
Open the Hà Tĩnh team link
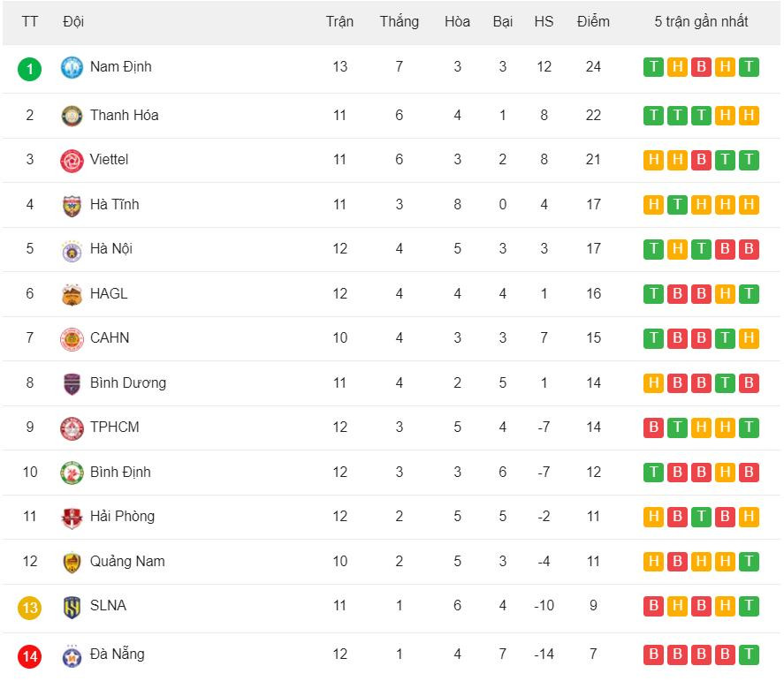point(114,205)
